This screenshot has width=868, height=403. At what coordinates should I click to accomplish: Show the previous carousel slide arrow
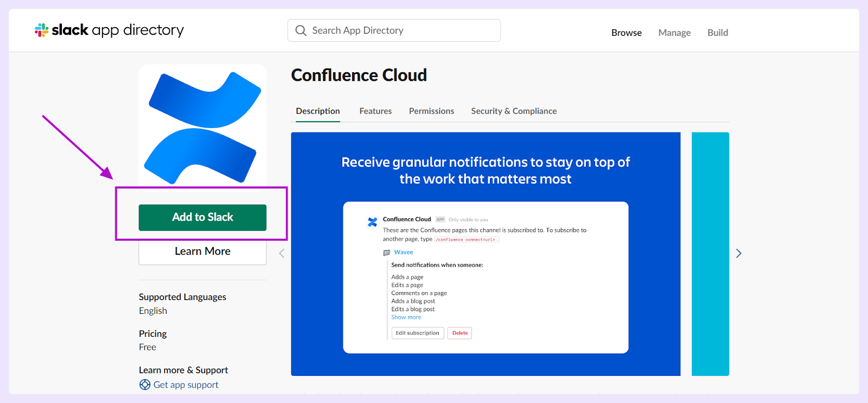[x=282, y=253]
